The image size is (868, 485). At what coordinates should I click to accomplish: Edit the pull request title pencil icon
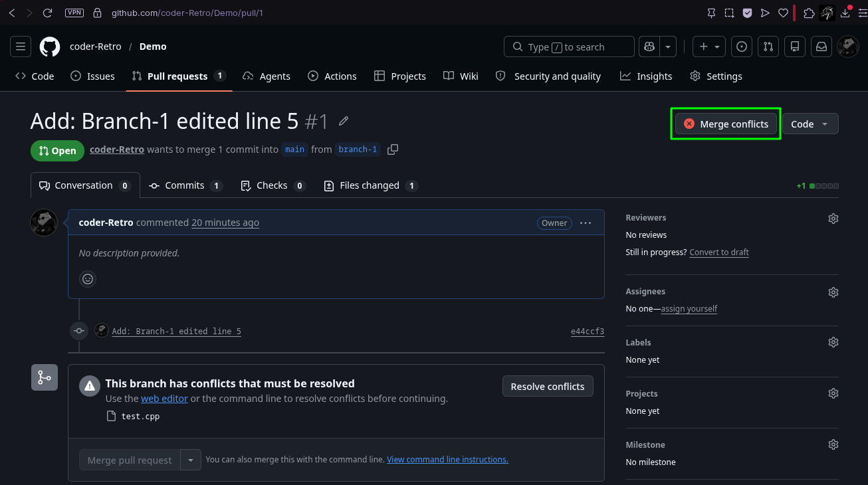(x=344, y=121)
